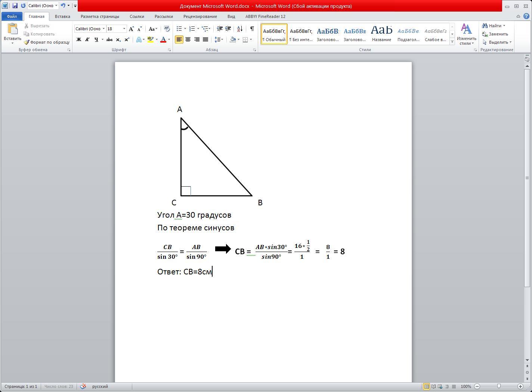Open the Файл tab
This screenshot has height=392, width=532.
[12, 16]
